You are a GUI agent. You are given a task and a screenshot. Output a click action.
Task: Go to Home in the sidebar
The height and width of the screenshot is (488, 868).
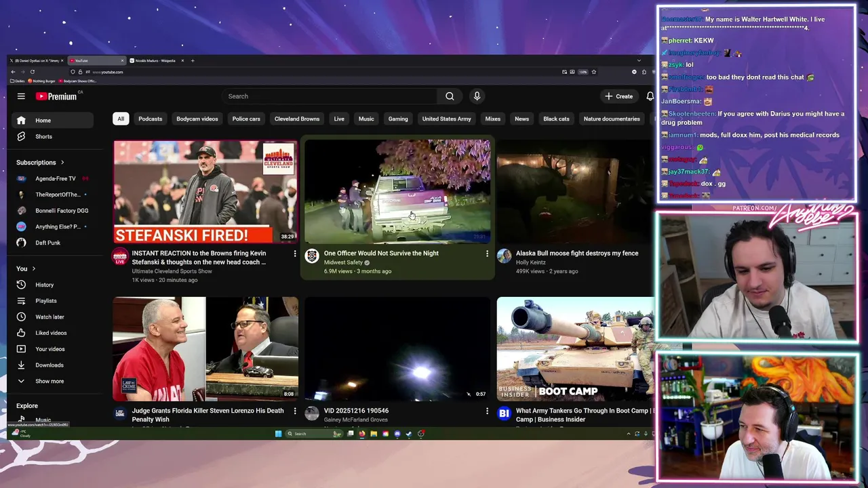pyautogui.click(x=52, y=121)
